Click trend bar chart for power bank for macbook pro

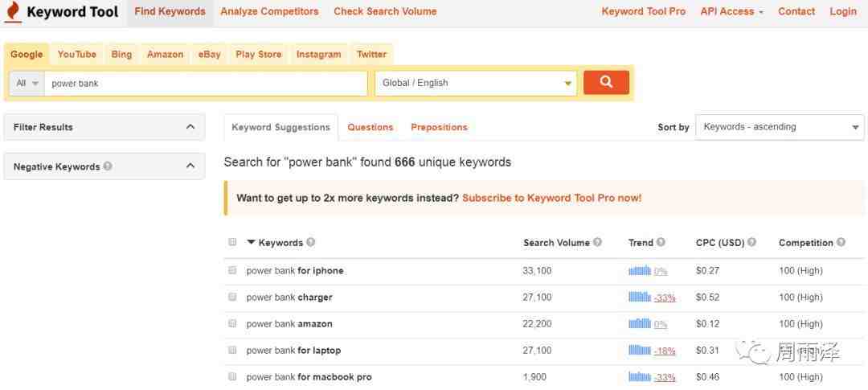640,376
